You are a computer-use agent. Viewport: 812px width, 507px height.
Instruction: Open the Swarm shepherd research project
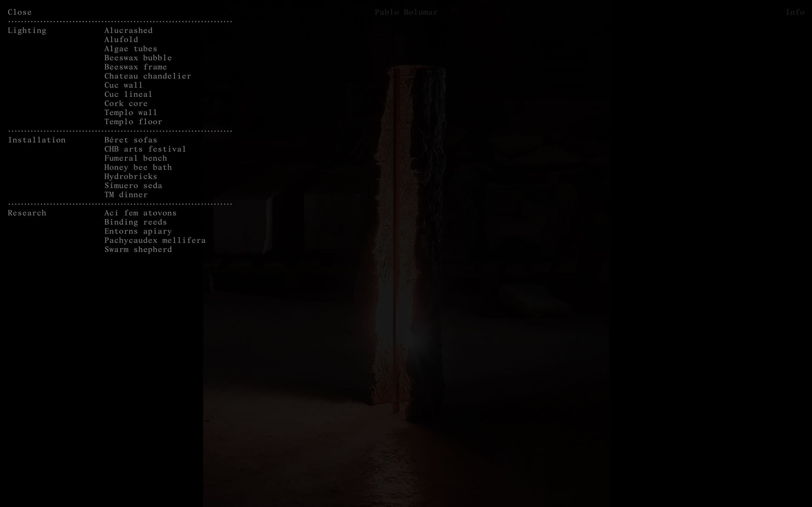point(138,249)
